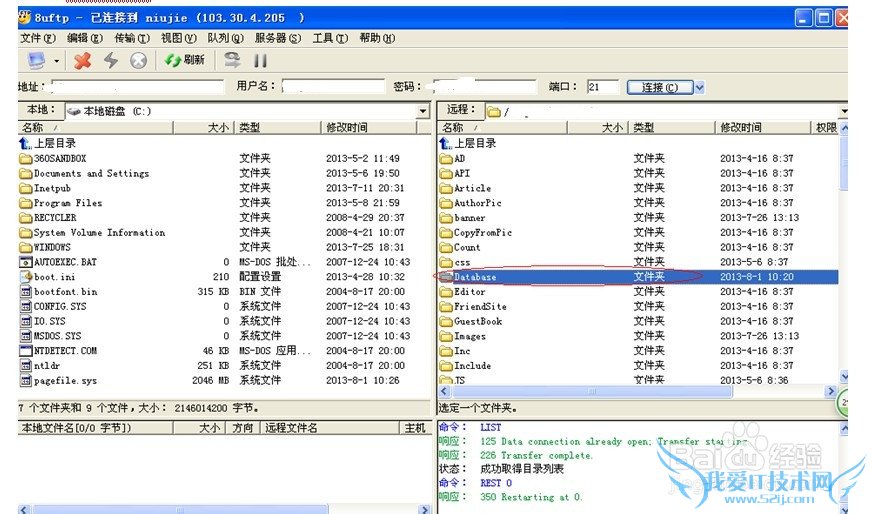
Task: Pause transfers with the pause icon
Action: [260, 60]
